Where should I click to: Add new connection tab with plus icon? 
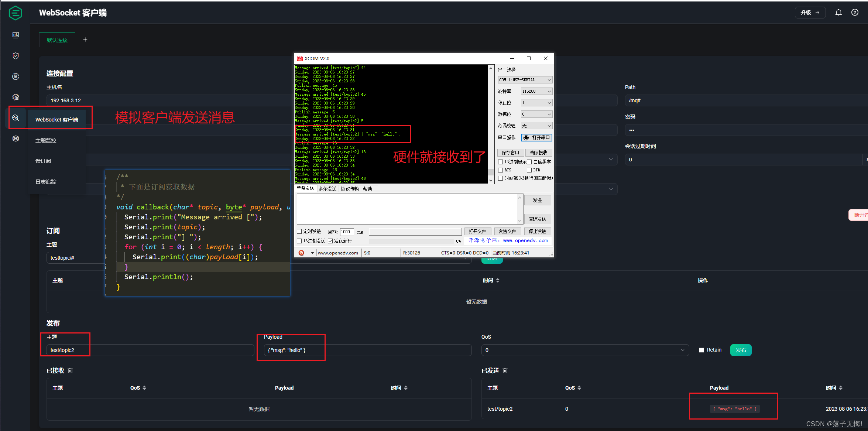85,40
